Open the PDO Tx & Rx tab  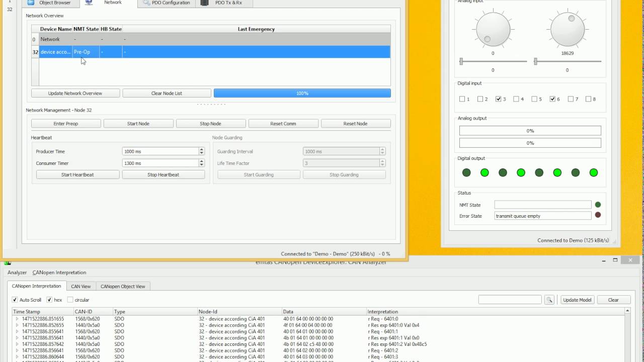224,3
